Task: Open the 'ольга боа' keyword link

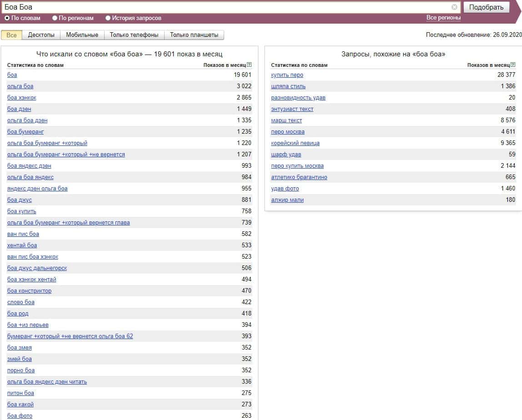Action: click(20, 86)
